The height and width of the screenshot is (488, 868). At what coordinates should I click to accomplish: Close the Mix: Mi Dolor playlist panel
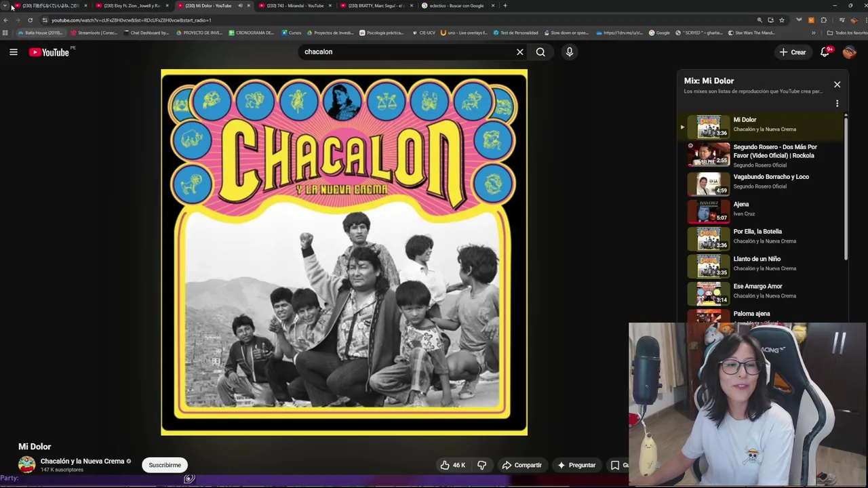tap(837, 85)
